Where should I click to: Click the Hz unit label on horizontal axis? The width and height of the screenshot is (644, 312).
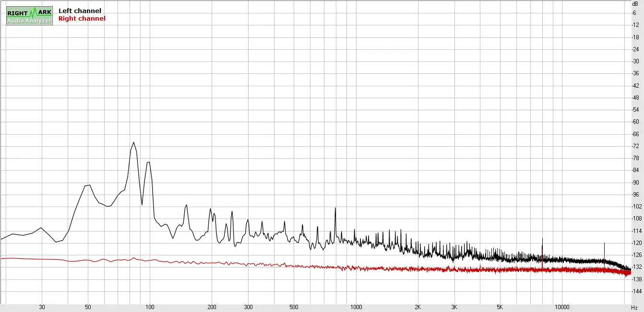click(634, 307)
